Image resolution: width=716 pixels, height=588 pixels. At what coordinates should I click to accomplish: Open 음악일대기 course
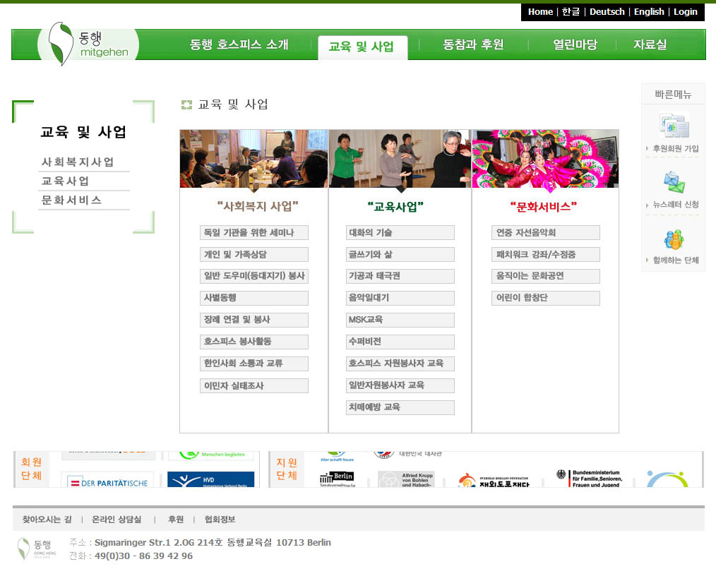pyautogui.click(x=400, y=298)
